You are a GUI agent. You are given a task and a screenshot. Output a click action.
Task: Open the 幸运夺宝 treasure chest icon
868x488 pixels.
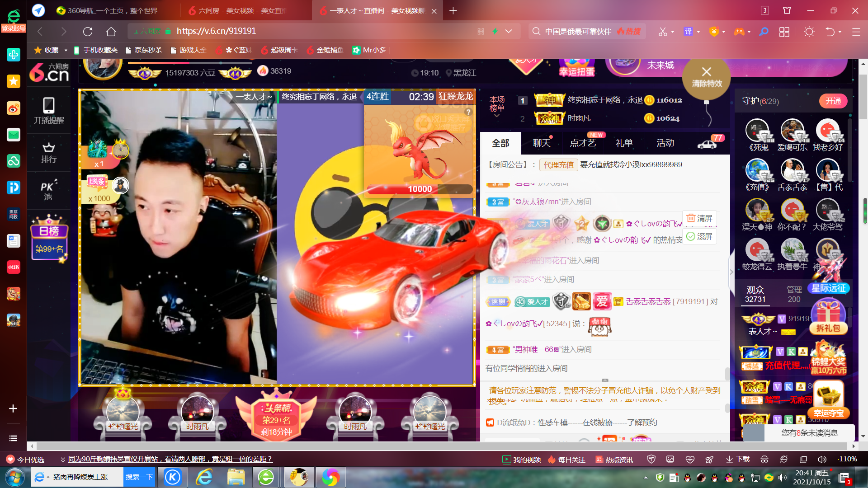pyautogui.click(x=829, y=399)
